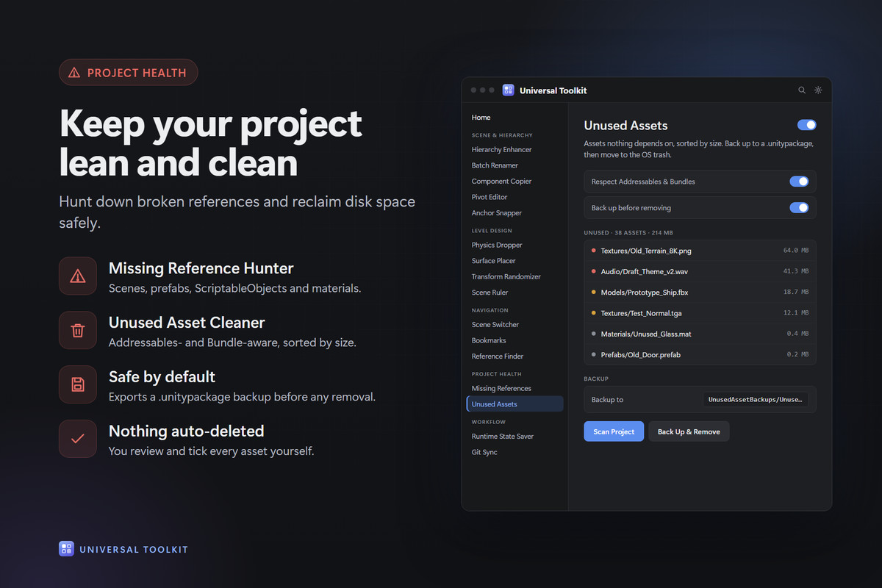The height and width of the screenshot is (588, 882).
Task: Toggle the light/dark theme sun icon
Action: (x=818, y=90)
